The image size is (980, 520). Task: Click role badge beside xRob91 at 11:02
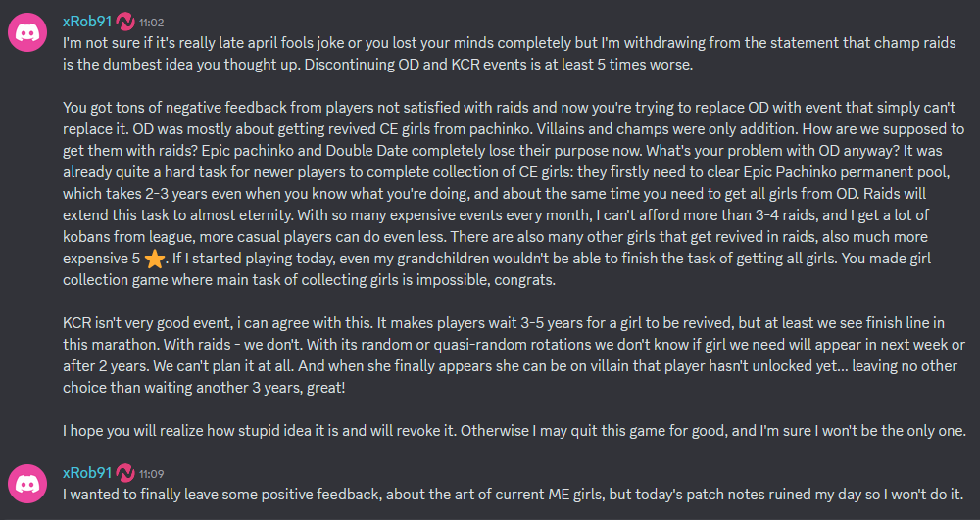point(125,19)
